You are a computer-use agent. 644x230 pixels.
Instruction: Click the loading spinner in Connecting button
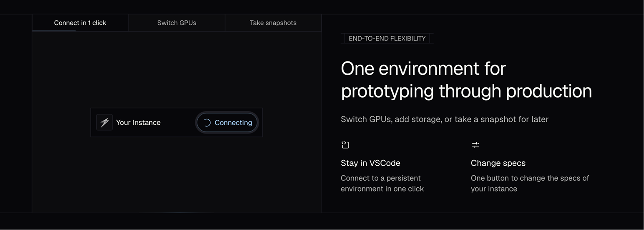pos(206,123)
